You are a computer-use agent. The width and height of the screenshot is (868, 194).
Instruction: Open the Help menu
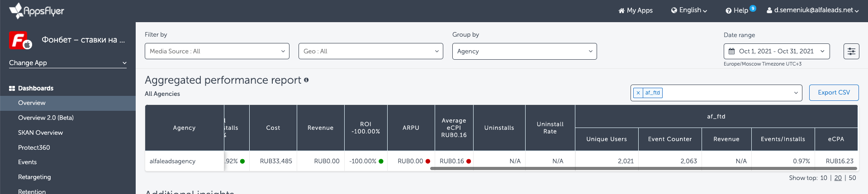(x=737, y=10)
